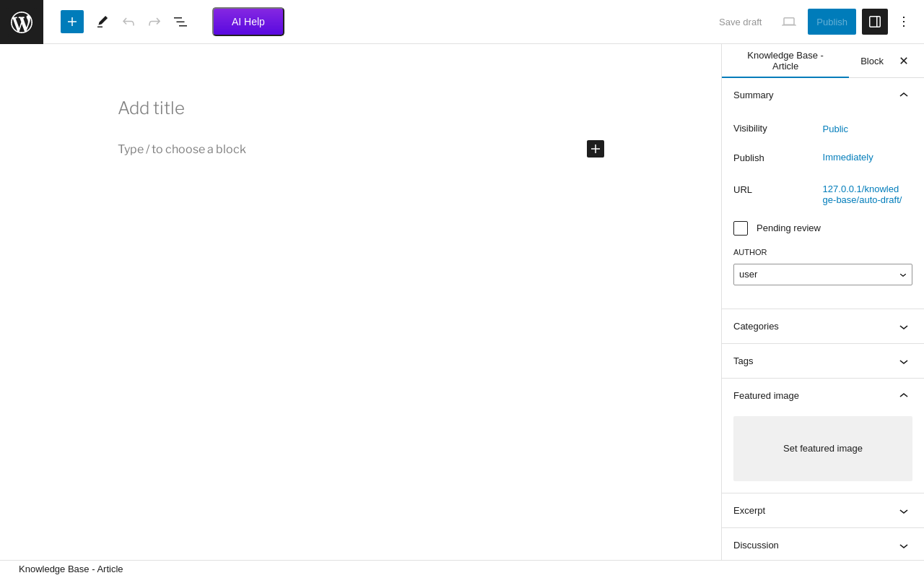Open the block inserter plus button

point(72,22)
